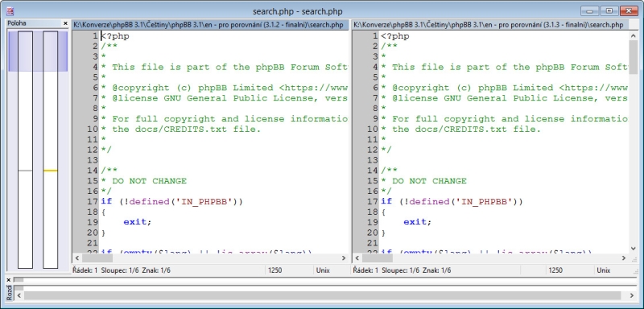Click the gray marker in left location bar
Viewport: 644px width, 309px height.
click(x=25, y=171)
